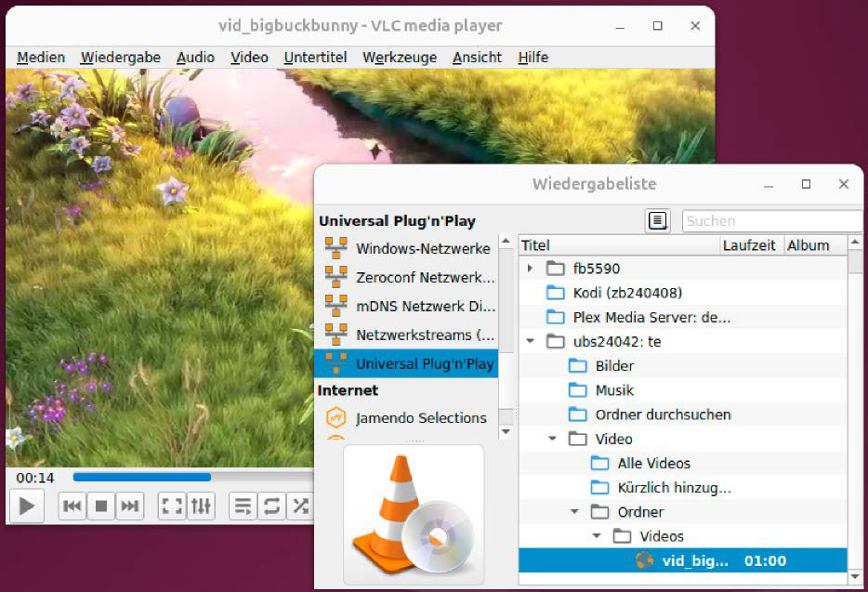Viewport: 868px width, 592px height.
Task: Close the VLC media player window
Action: (x=695, y=26)
